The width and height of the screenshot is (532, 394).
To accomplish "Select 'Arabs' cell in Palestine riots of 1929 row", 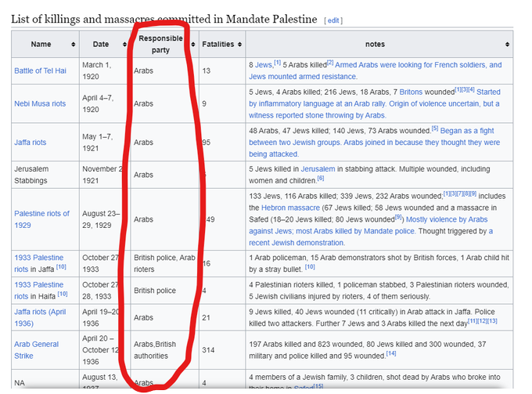I will coord(164,219).
